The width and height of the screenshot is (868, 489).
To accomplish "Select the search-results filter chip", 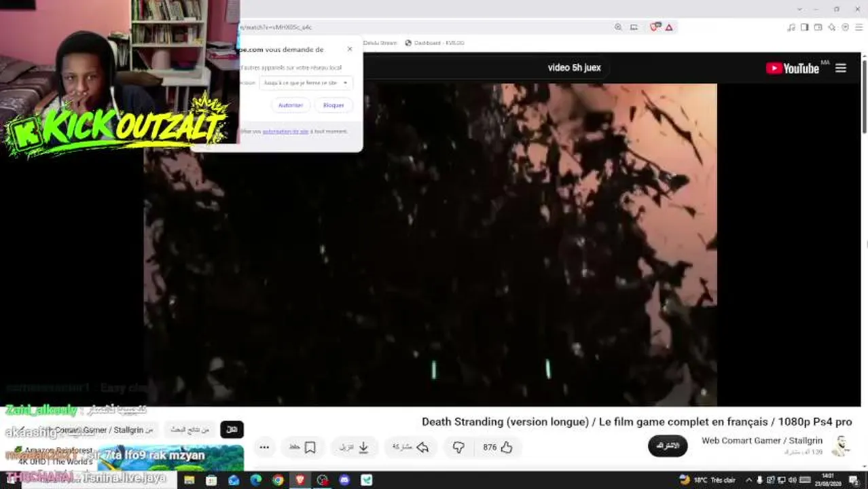I will (x=190, y=429).
